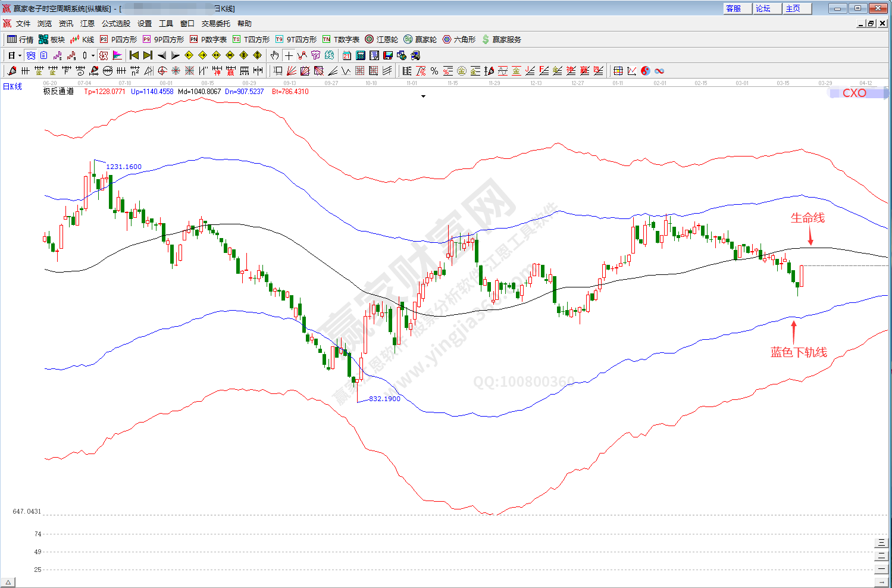Expand the 日 period dropdown arrow
Image resolution: width=892 pixels, height=588 pixels.
pos(20,56)
